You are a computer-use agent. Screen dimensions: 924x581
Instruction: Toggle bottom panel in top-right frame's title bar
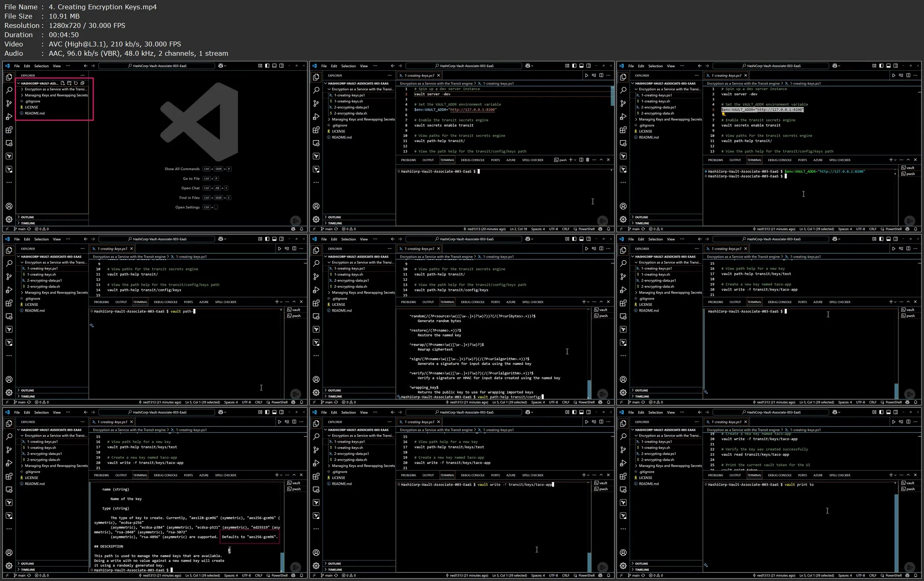tap(888, 66)
